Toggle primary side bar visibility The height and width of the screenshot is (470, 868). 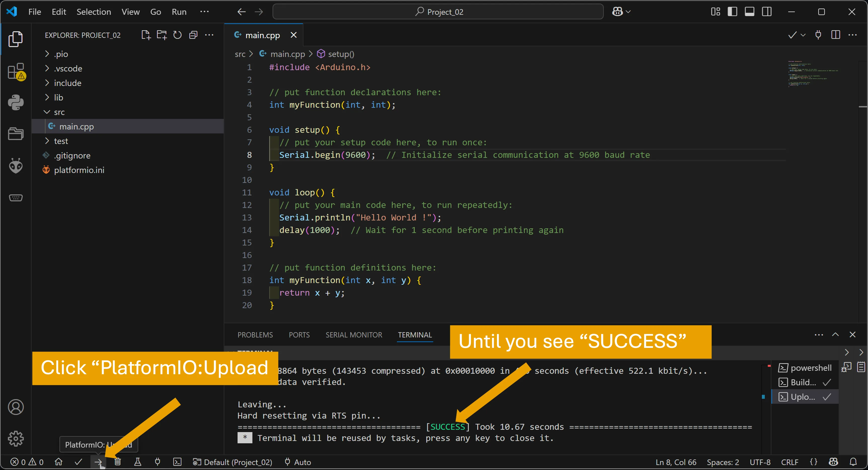tap(732, 12)
